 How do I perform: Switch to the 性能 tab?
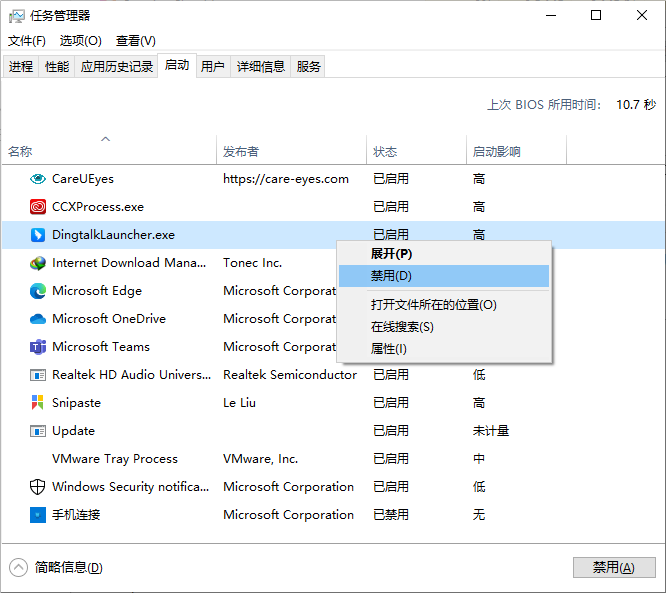(x=57, y=67)
